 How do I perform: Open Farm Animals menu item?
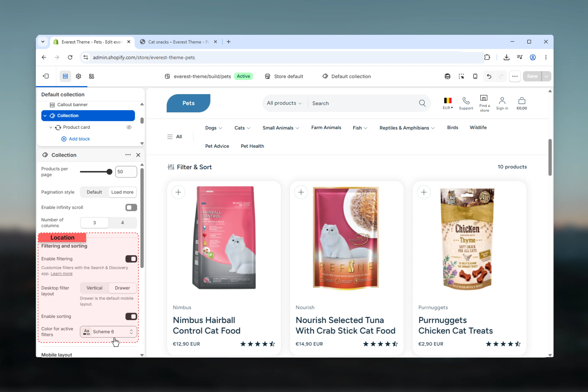click(x=326, y=127)
